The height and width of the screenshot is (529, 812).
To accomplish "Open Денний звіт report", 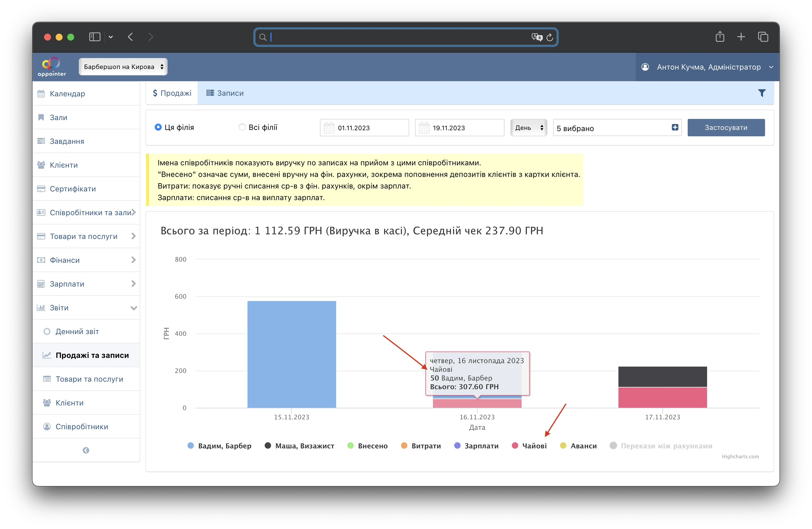I will click(86, 331).
